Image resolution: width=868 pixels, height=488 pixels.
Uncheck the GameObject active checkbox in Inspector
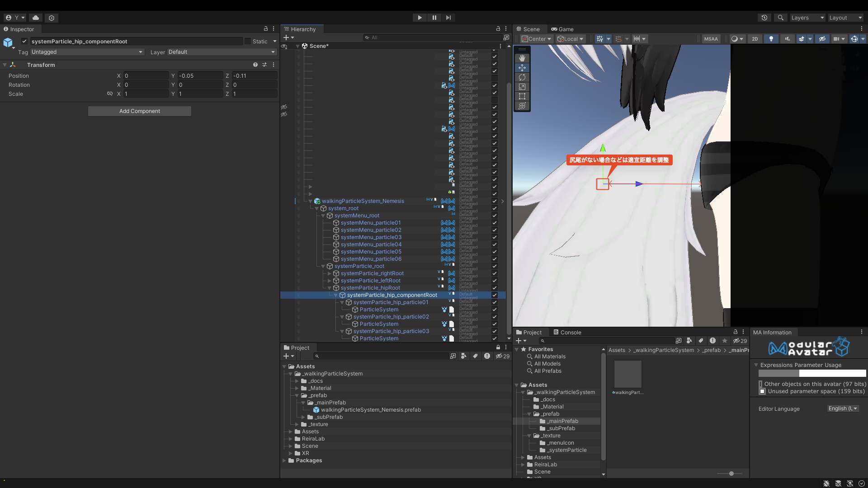pyautogui.click(x=24, y=41)
